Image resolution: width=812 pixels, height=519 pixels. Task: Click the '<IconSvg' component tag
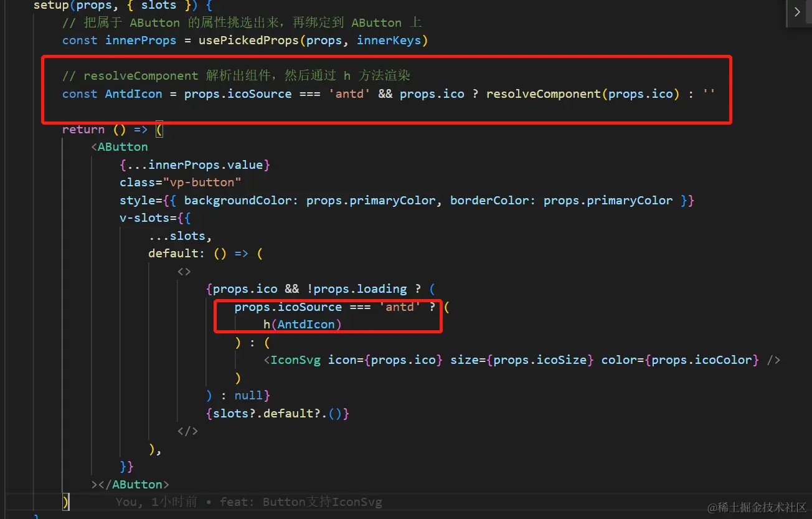[x=292, y=360]
